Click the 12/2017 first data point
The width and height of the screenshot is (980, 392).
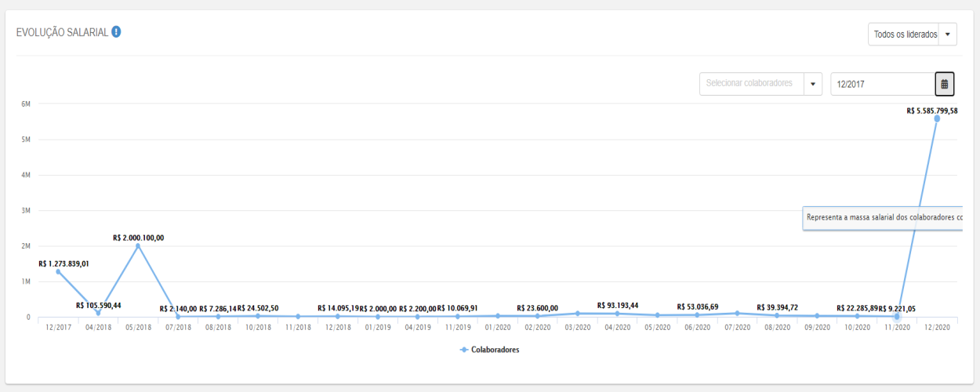pos(58,271)
